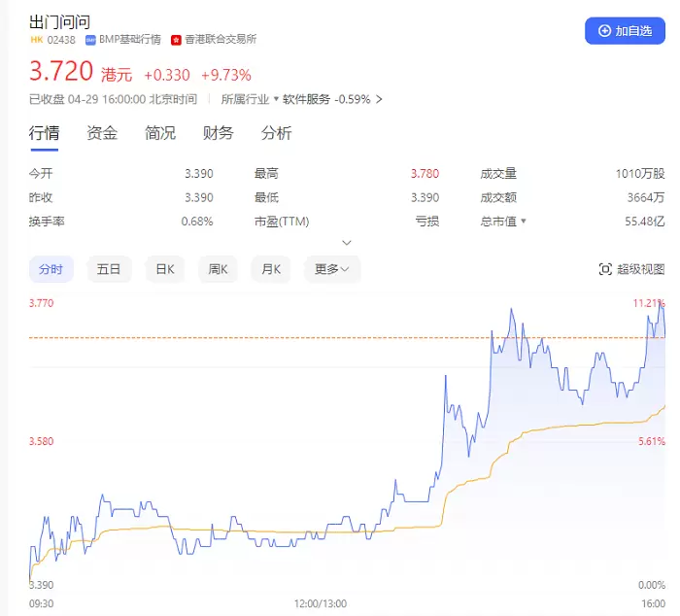680x616 pixels.
Task: Open the 更多 chart period dropdown
Action: 332,269
